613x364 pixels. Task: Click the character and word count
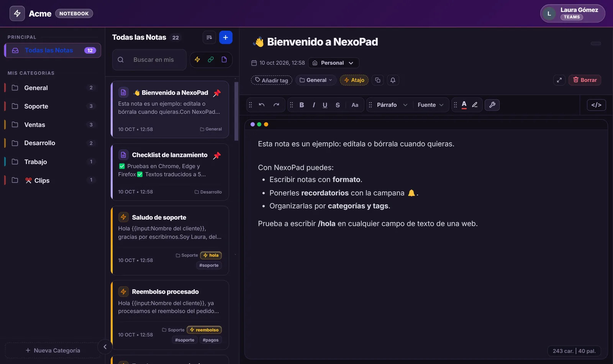coord(574,351)
